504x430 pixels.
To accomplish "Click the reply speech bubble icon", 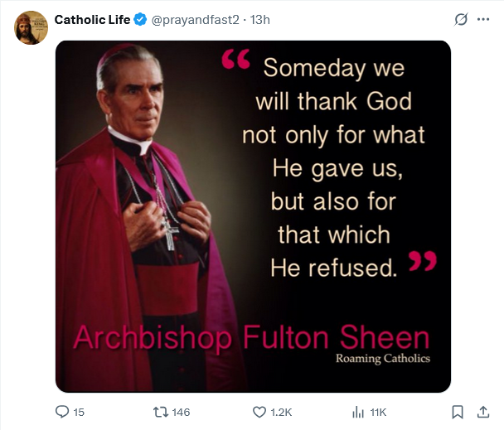I will (62, 412).
